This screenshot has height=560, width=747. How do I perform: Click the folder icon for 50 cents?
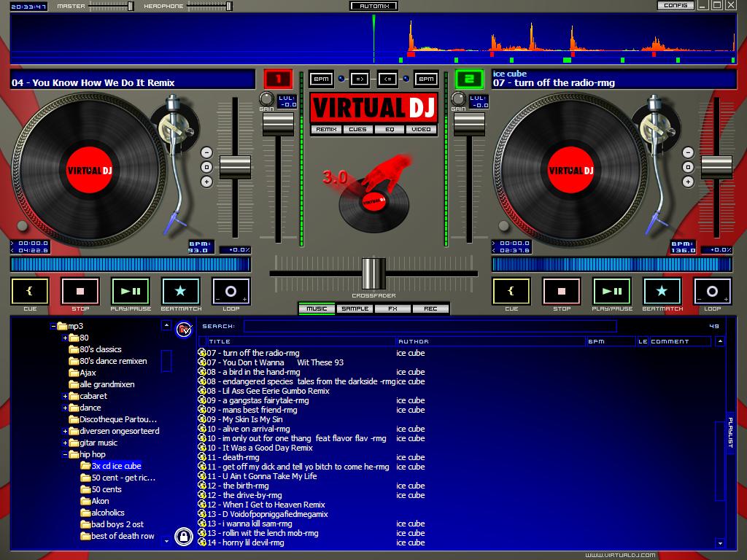click(x=86, y=489)
